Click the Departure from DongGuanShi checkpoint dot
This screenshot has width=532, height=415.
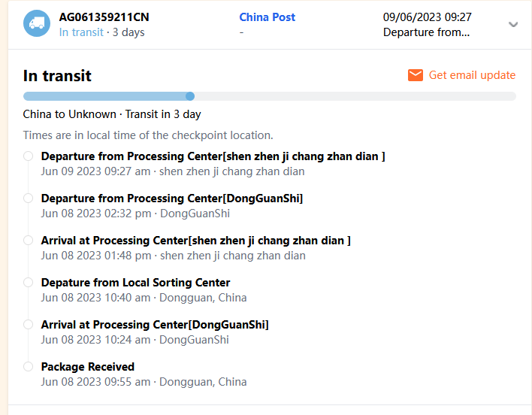[28, 198]
